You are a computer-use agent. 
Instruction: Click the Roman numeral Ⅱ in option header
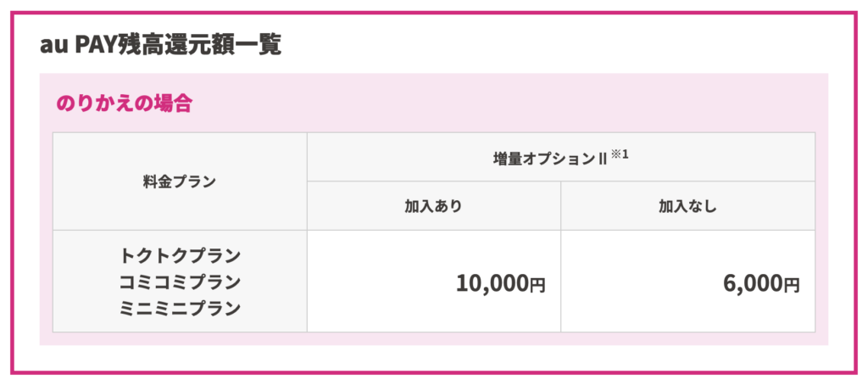click(604, 159)
